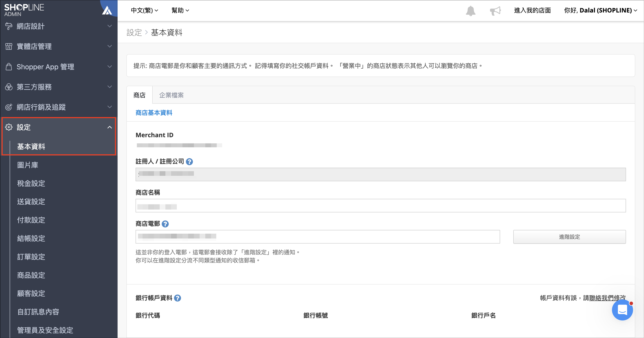Click the target icon for 網店行銷及追蹤
Viewport: 644px width, 338px height.
9,107
